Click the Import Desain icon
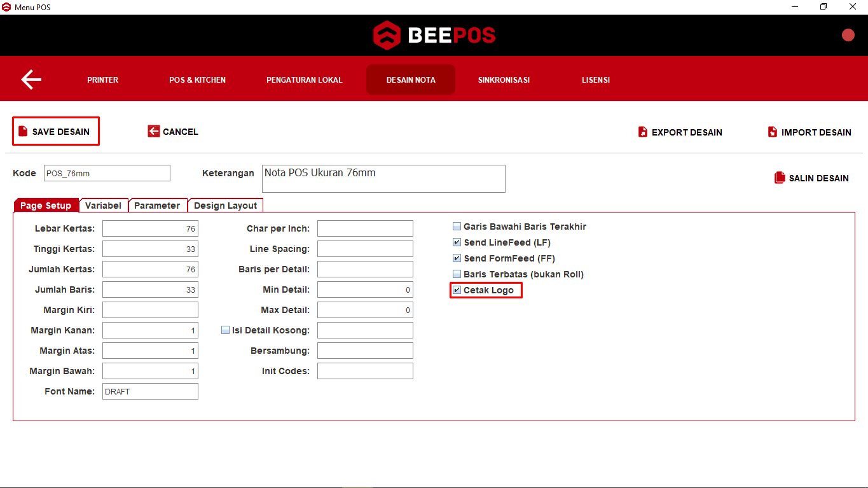This screenshot has height=488, width=868. [x=773, y=132]
